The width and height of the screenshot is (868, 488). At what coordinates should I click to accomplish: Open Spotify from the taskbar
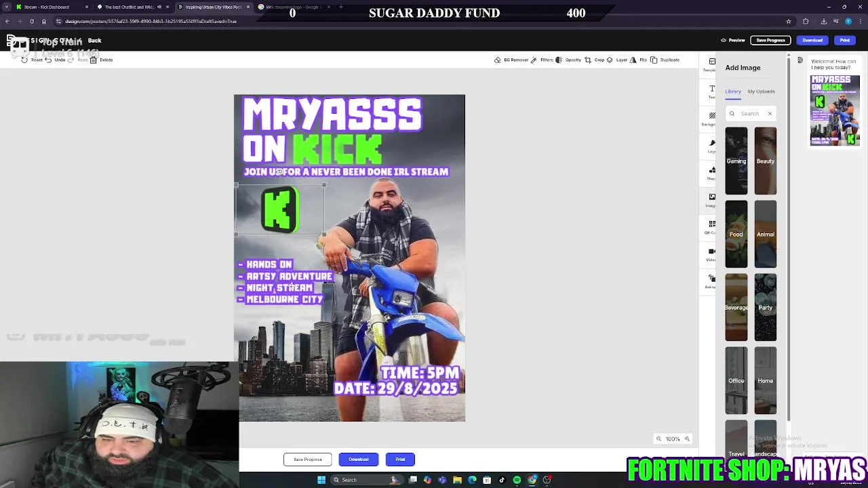[x=517, y=480]
